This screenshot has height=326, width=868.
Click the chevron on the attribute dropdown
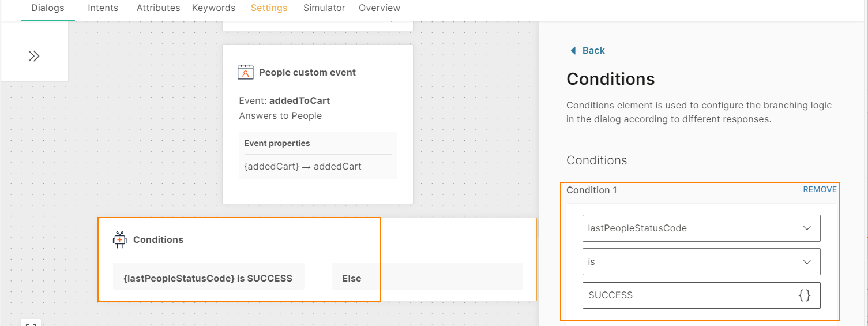(807, 228)
